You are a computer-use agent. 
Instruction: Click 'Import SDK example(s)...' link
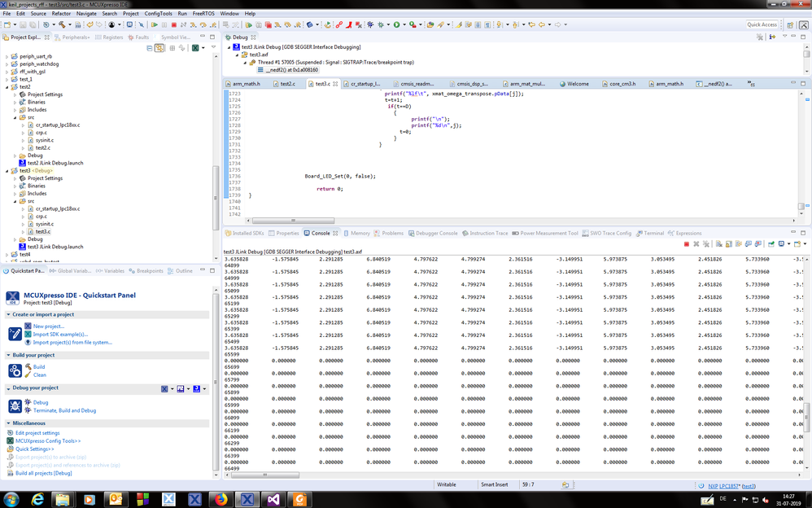[60, 335]
